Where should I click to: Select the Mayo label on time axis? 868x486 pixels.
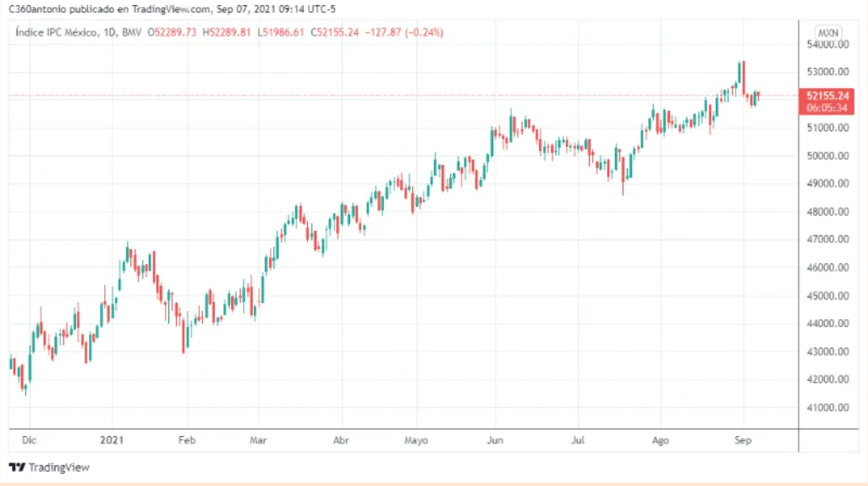click(416, 440)
